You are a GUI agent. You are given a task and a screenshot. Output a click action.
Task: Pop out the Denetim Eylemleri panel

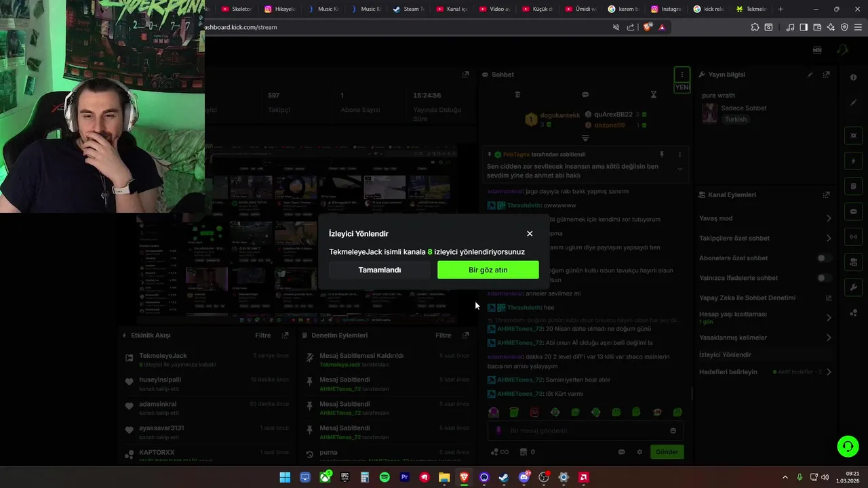tap(465, 335)
